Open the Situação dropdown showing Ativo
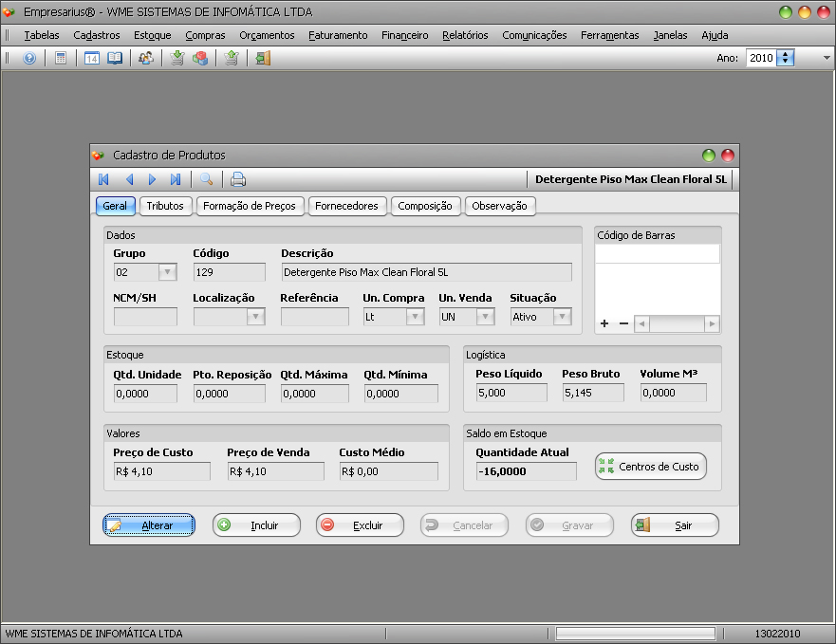Image resolution: width=836 pixels, height=644 pixels. pos(562,317)
